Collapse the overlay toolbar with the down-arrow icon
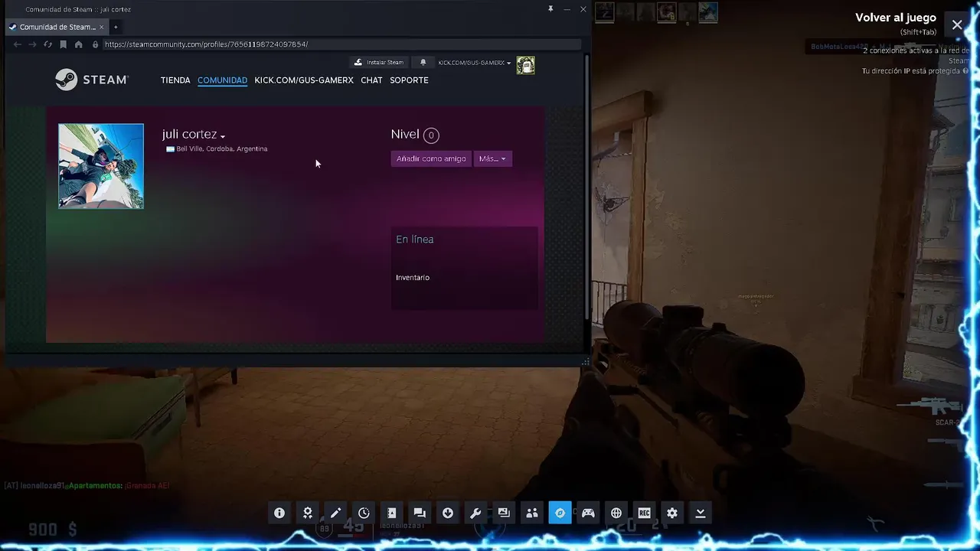The height and width of the screenshot is (551, 980). click(701, 513)
